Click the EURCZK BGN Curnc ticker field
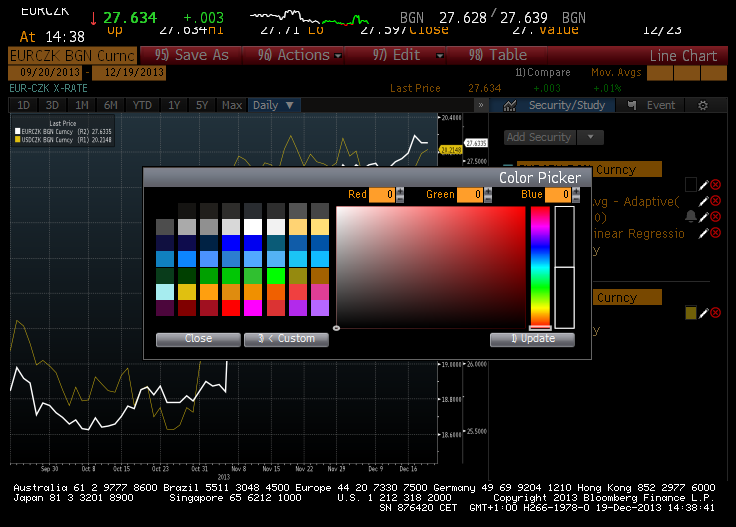The width and height of the screenshot is (736, 527). coord(73,55)
